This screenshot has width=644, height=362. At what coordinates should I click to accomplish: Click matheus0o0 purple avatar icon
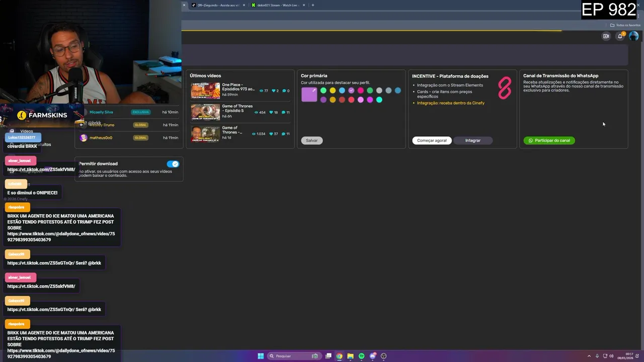[84, 138]
